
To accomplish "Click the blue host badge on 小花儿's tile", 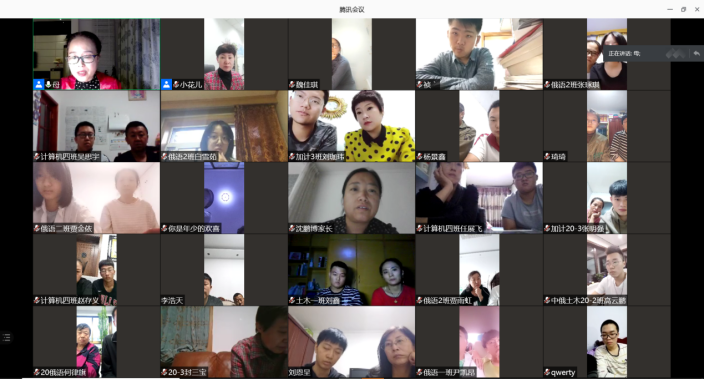I will pos(166,84).
